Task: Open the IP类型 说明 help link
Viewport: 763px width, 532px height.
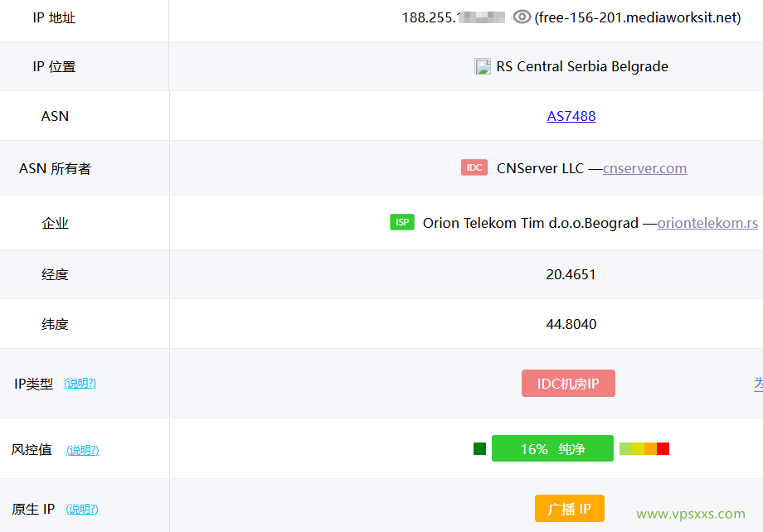Action: tap(80, 383)
